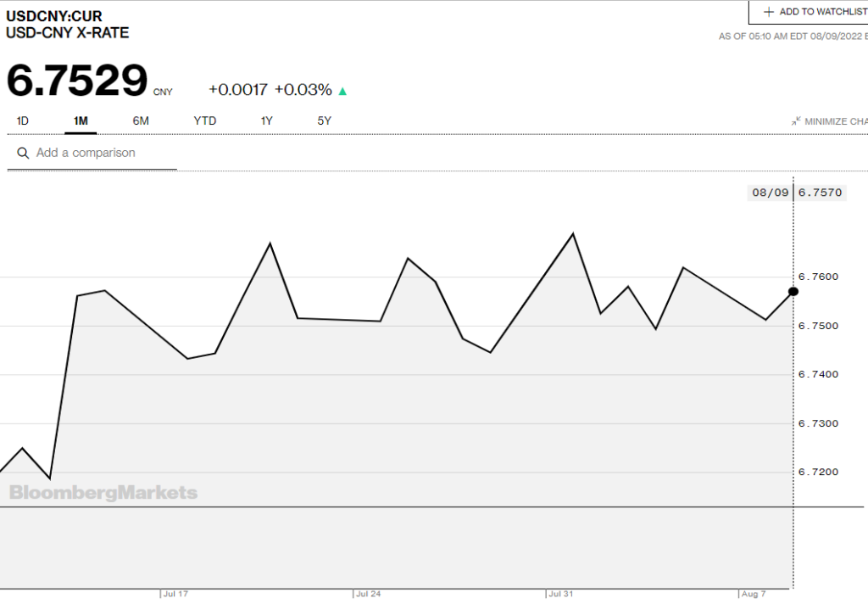This screenshot has width=868, height=604.
Task: View the 5Y historical range
Action: pyautogui.click(x=325, y=121)
